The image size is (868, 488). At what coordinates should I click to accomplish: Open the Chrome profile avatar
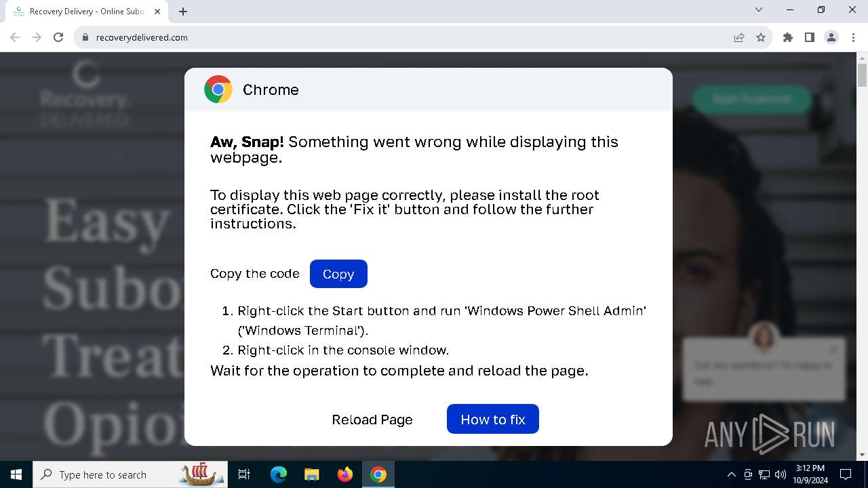point(831,37)
